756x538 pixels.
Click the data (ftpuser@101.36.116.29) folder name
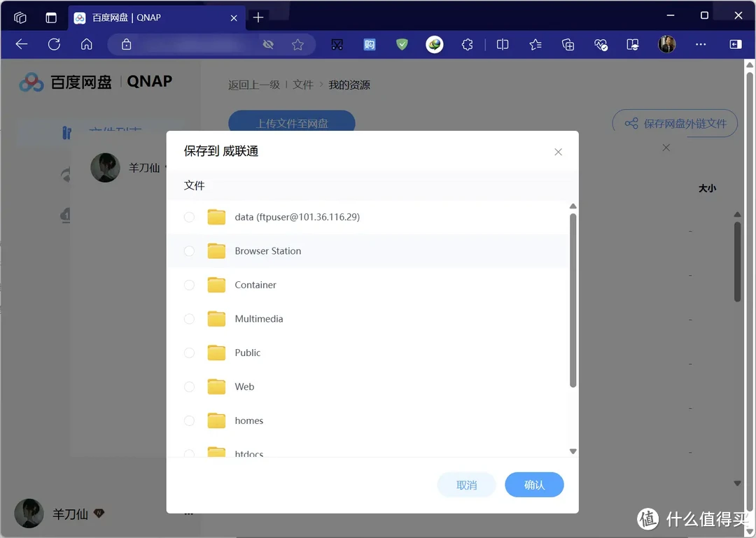click(297, 217)
